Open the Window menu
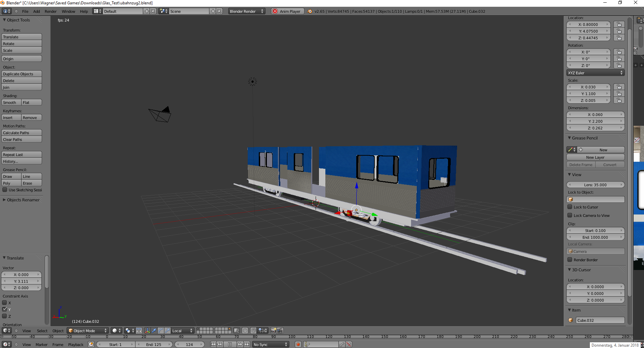The image size is (644, 348). (x=68, y=11)
